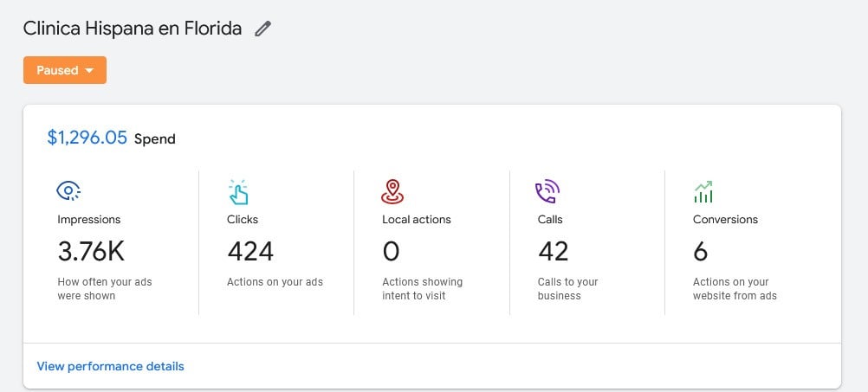Open the View performance details link
This screenshot has width=868, height=392.
pyautogui.click(x=110, y=366)
